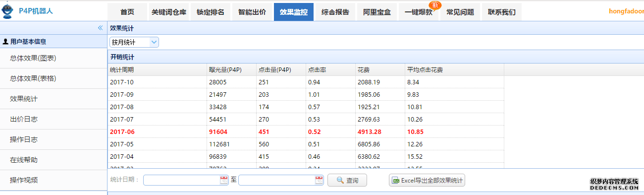Click the 平均点击花费 column header
The width and height of the screenshot is (644, 195).
454,70
